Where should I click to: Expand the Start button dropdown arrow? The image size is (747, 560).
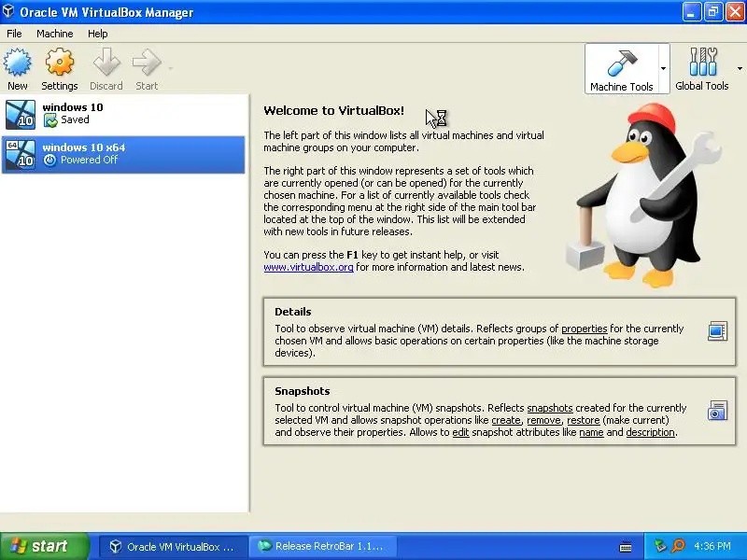pyautogui.click(x=170, y=68)
